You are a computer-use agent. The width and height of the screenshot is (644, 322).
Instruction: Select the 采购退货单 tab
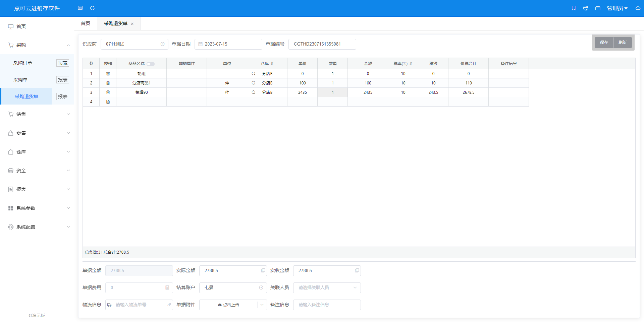pos(116,23)
